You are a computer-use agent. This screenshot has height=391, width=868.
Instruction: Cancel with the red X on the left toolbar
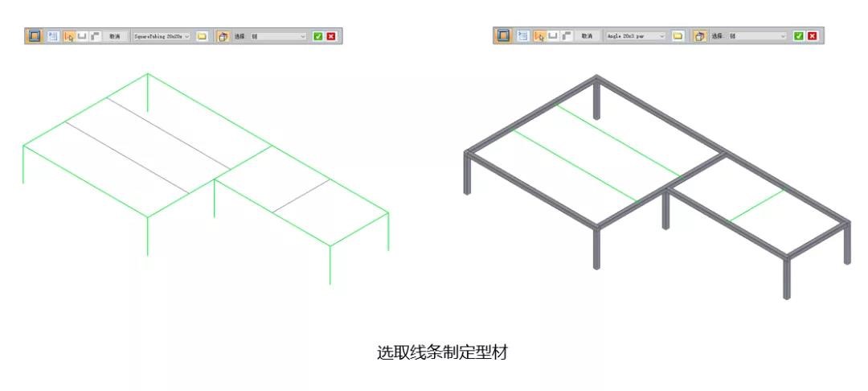click(331, 36)
